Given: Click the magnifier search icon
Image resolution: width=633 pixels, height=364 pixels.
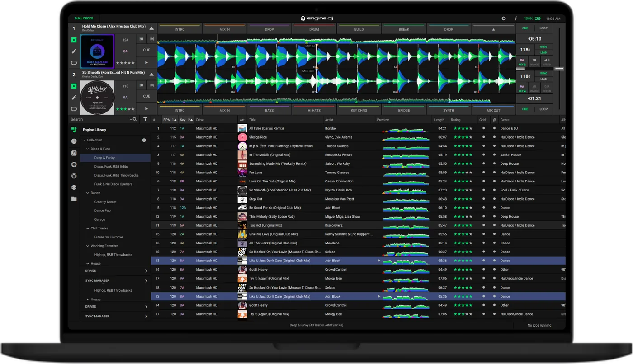Looking at the screenshot, I should 135,120.
